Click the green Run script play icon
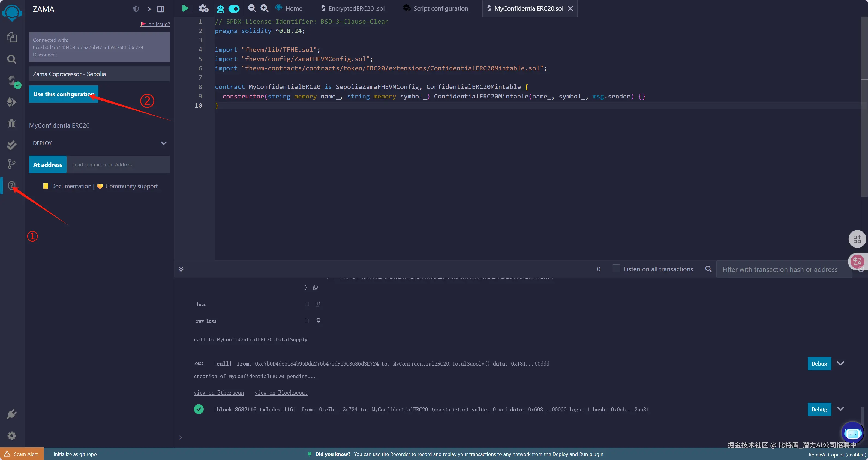The height and width of the screenshot is (460, 868). (x=185, y=8)
